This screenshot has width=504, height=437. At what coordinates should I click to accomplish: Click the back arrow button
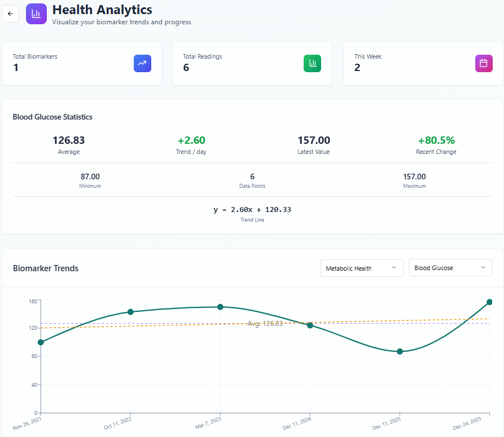(x=10, y=14)
